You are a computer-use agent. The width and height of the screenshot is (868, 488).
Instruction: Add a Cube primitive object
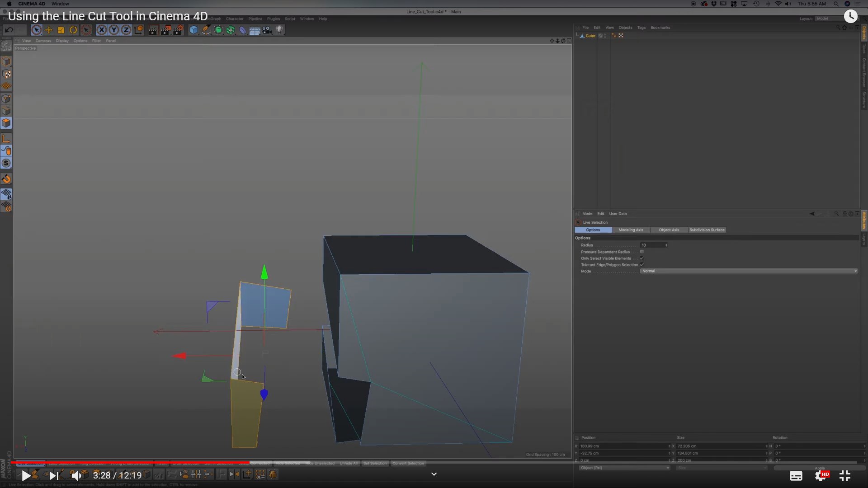pos(194,30)
